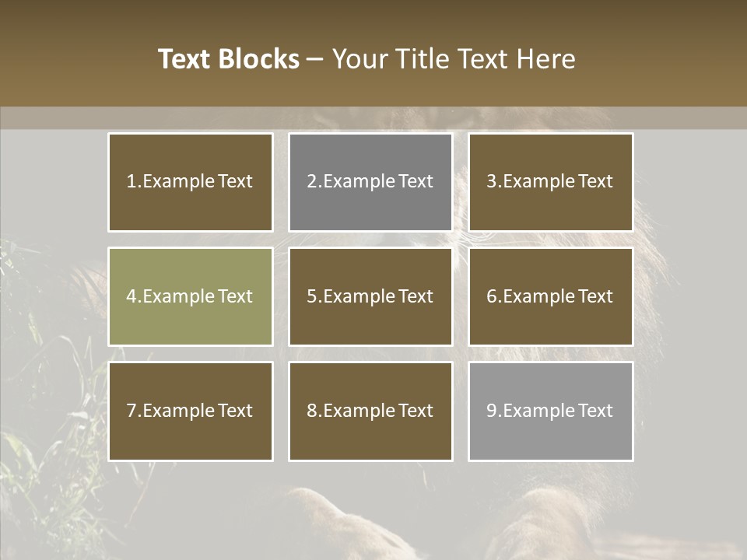Click the light gray "9.Example Text" block

[x=551, y=411]
